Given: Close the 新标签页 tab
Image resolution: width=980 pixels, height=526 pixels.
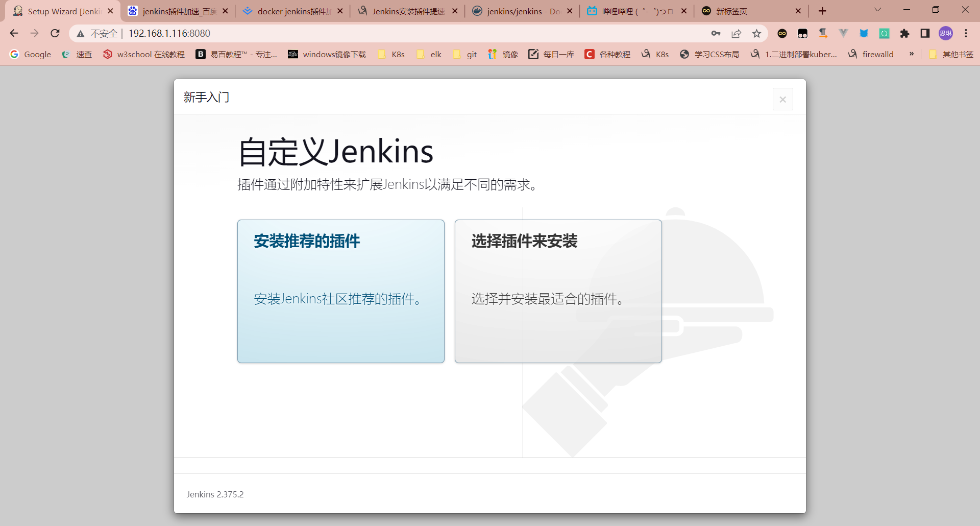Looking at the screenshot, I should pos(798,11).
